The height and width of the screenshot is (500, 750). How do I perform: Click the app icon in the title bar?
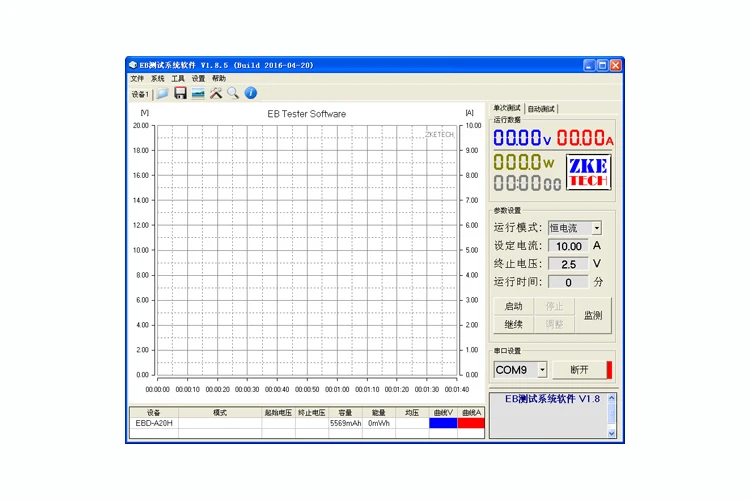tap(133, 65)
